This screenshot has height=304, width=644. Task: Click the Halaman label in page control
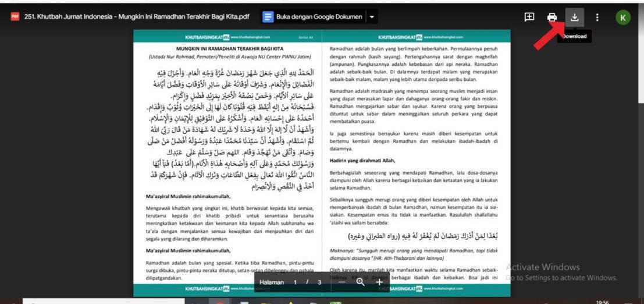(x=272, y=282)
